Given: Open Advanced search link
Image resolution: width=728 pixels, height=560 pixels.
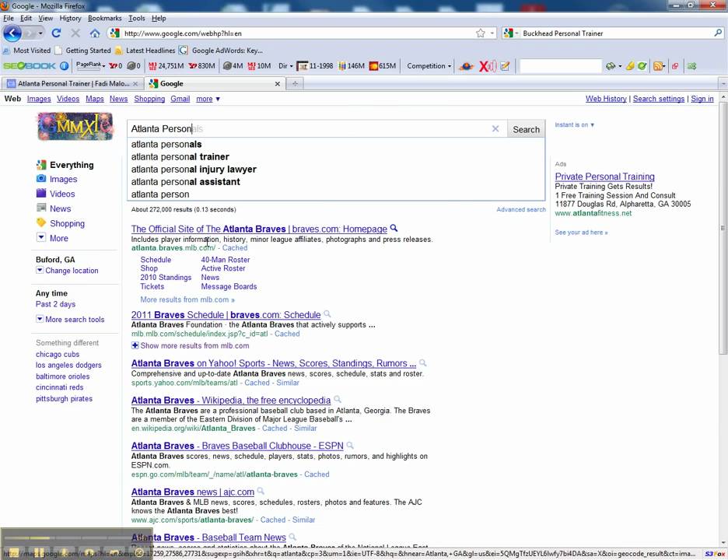Looking at the screenshot, I should coord(521,209).
